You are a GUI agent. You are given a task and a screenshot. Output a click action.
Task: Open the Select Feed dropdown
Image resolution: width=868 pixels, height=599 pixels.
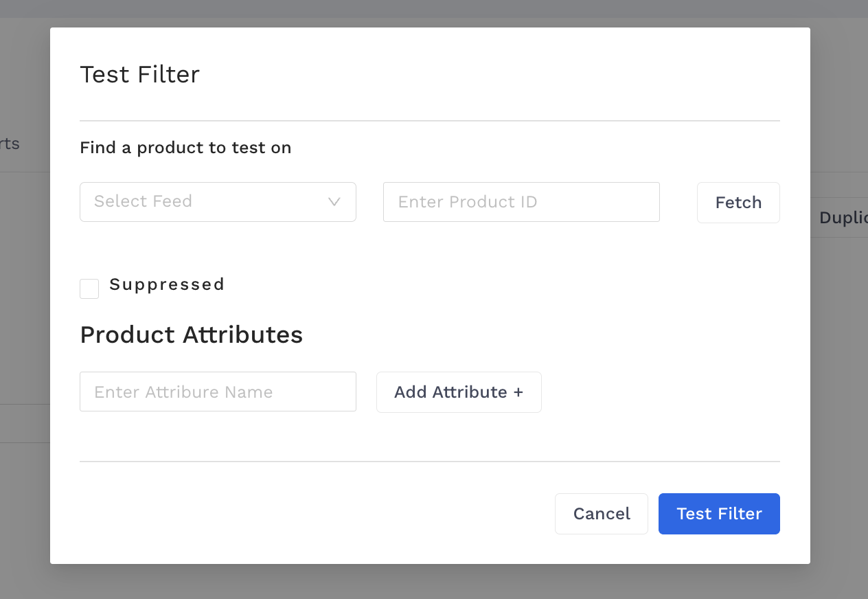217,202
